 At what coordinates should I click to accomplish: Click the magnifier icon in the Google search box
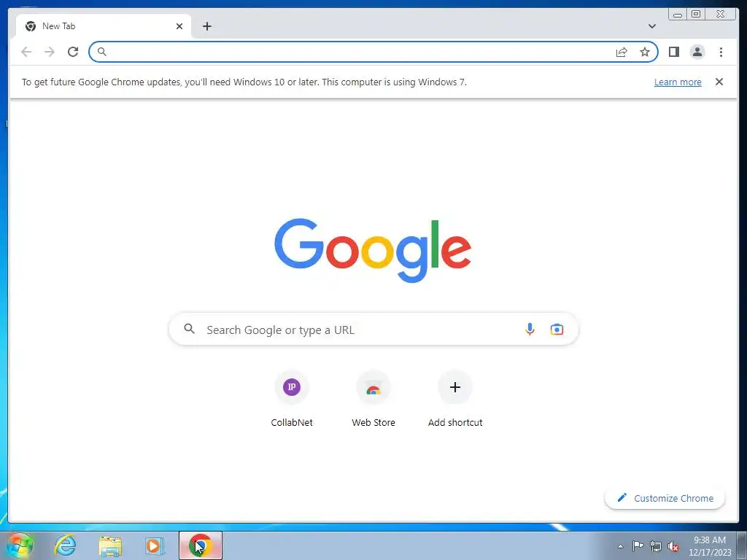point(190,329)
